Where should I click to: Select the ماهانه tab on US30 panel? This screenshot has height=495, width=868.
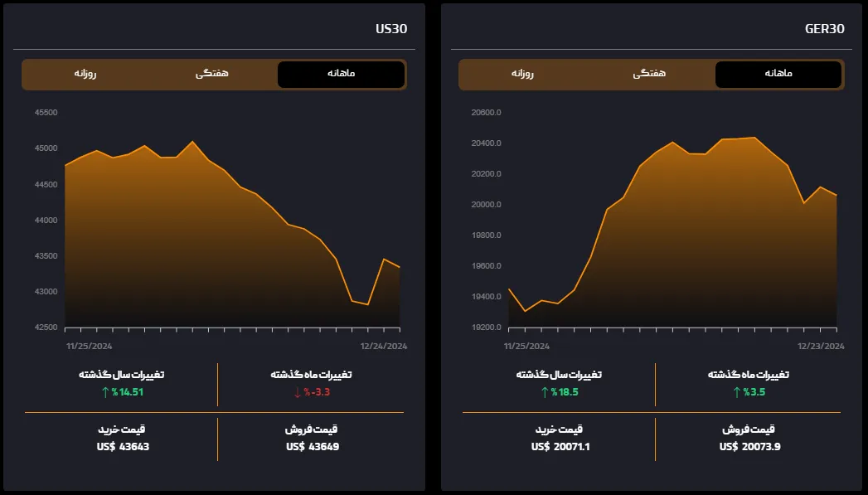tap(341, 75)
